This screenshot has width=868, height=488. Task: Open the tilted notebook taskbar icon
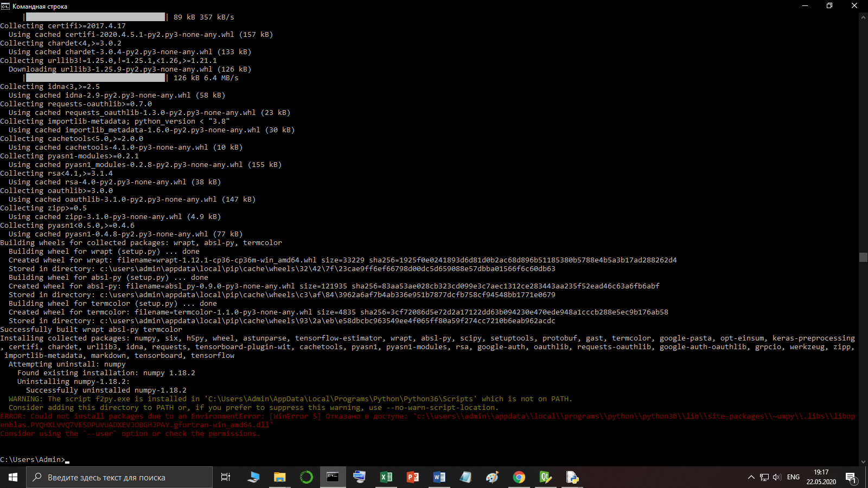[x=465, y=477]
